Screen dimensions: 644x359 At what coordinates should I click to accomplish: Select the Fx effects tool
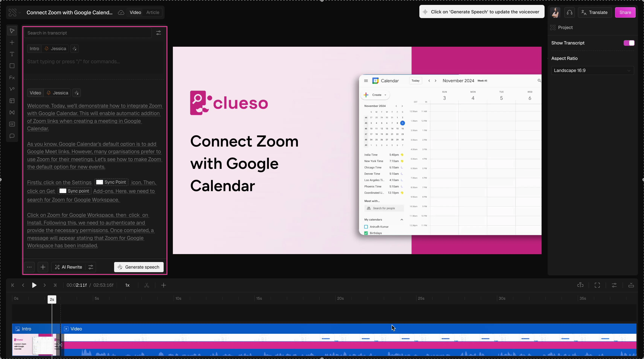(x=12, y=78)
